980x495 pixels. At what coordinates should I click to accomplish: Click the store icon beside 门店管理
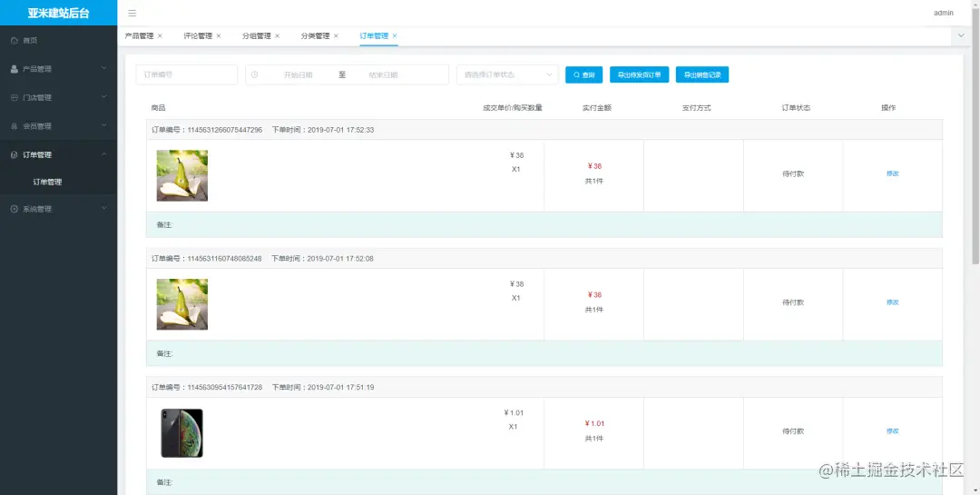(x=15, y=97)
